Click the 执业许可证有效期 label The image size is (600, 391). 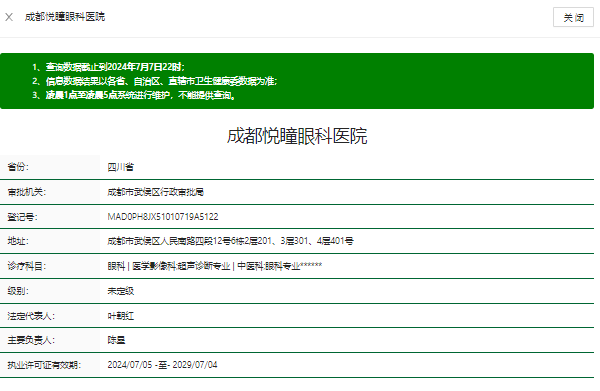[44, 365]
